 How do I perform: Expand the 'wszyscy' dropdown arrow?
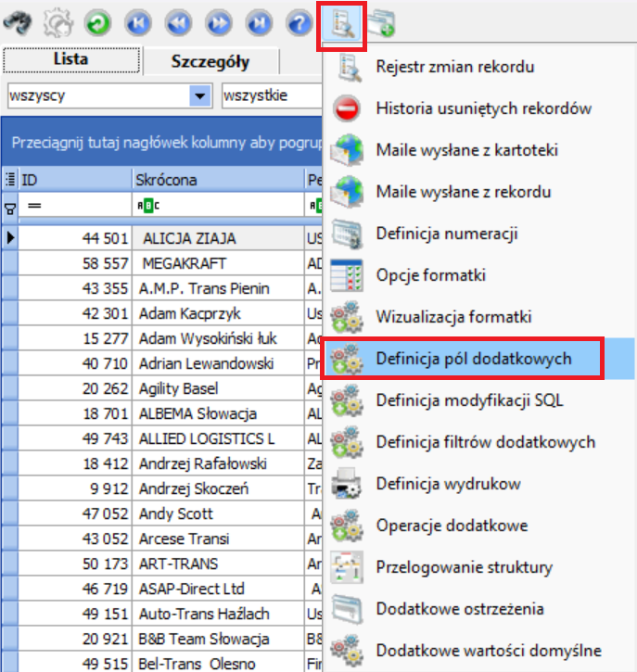point(199,95)
